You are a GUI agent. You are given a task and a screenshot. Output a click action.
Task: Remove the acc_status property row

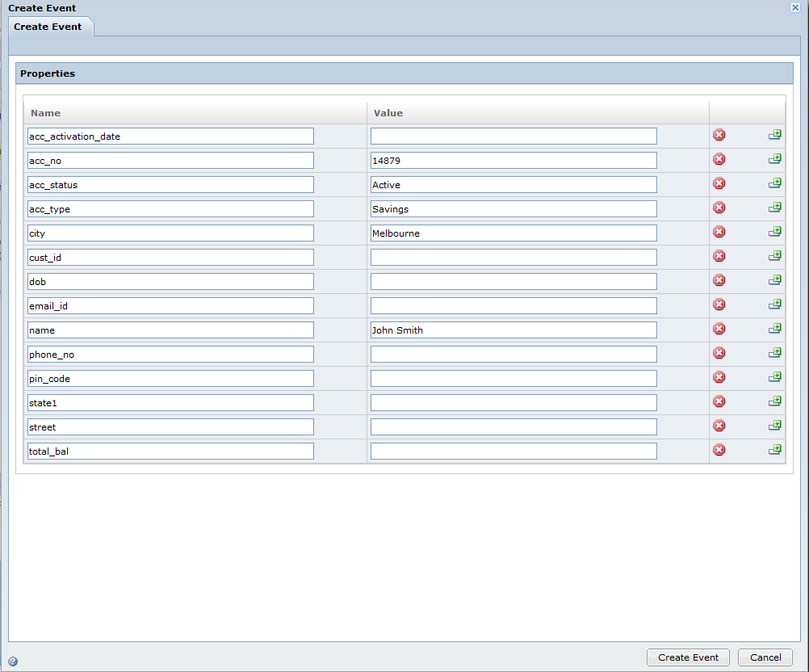719,183
